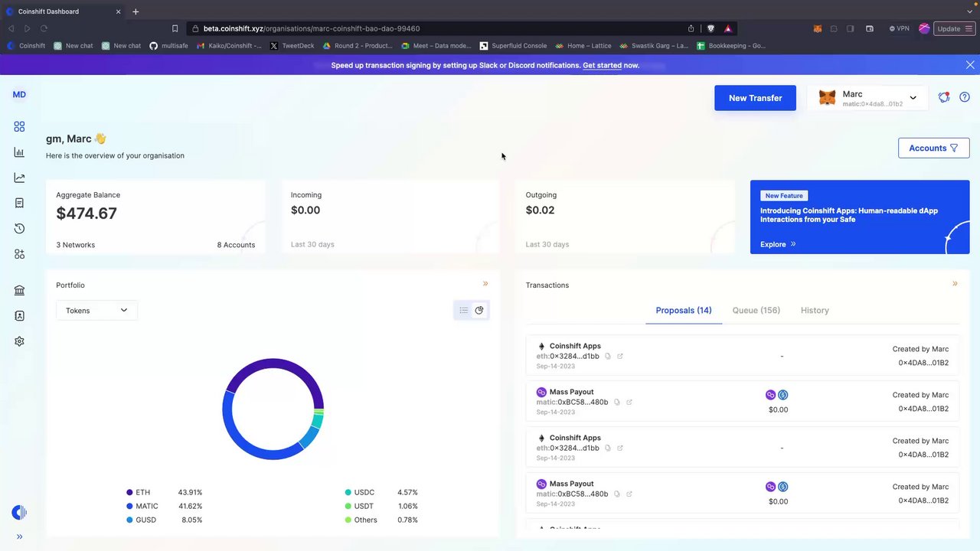Click the Brave Shields lion icon
Screen dimensions: 980x551
(710, 28)
